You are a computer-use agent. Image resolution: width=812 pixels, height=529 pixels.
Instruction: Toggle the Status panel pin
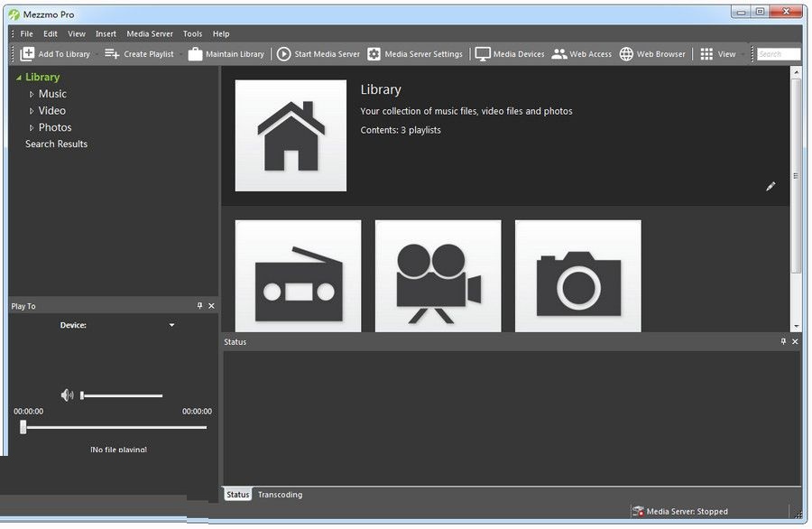pos(783,342)
